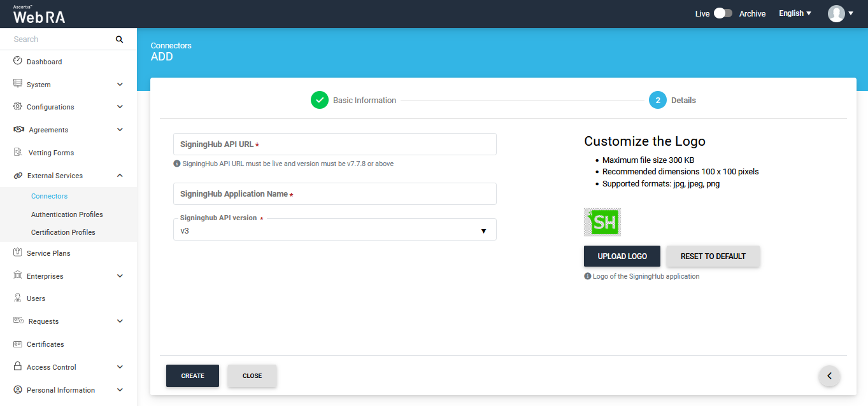Click the CLOSE button
Image resolution: width=868 pixels, height=406 pixels.
click(252, 375)
